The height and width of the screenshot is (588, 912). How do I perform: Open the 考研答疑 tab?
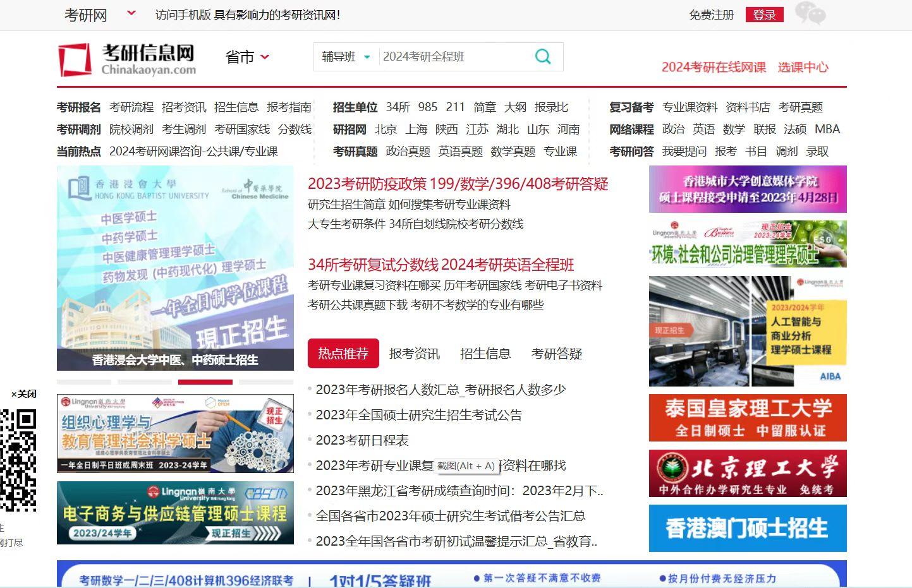coord(556,354)
